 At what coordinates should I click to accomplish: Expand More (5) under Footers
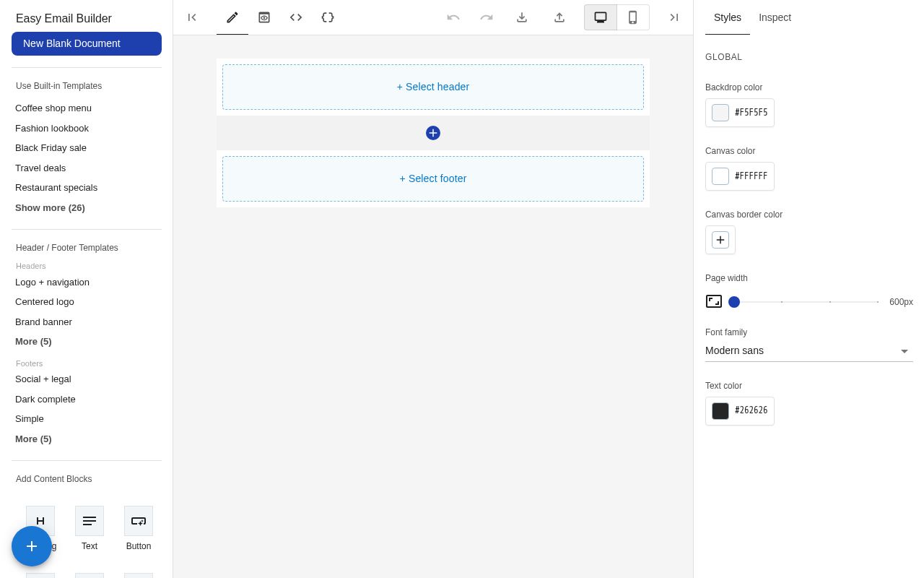[x=33, y=439]
